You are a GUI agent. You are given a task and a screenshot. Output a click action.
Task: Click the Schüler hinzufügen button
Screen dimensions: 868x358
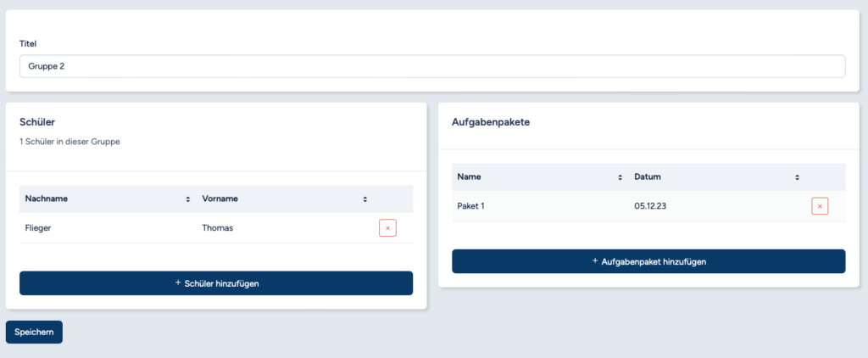216,283
